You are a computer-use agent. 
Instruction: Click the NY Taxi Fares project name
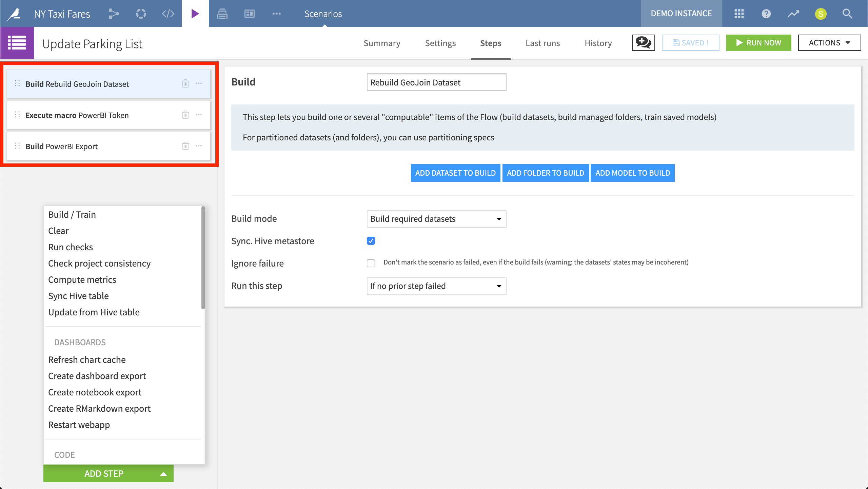62,14
